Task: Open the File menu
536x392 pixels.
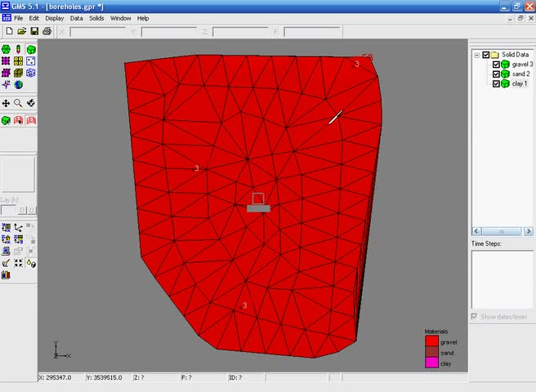Action: point(19,18)
